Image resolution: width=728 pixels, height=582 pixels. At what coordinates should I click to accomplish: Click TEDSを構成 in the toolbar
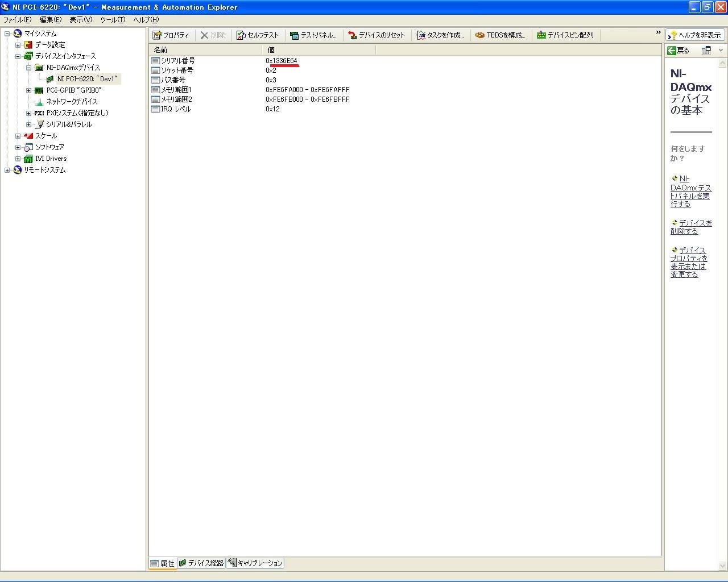tap(500, 35)
